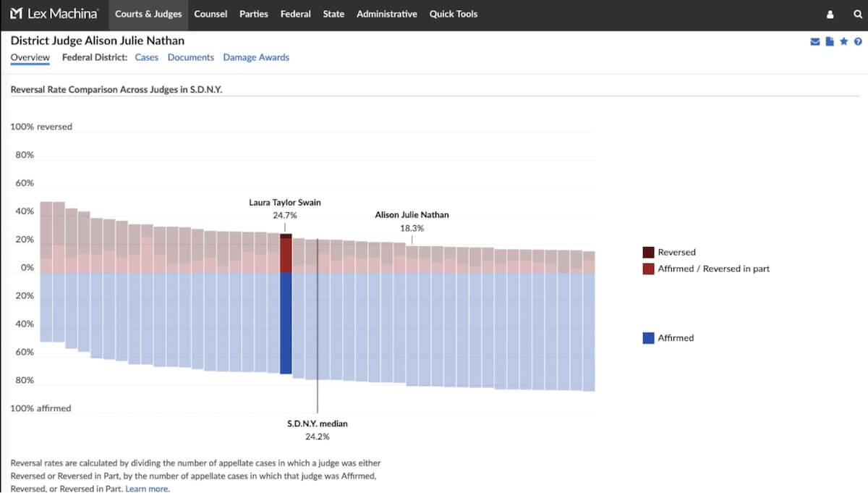Go to the Administrative menu item
Screen dimensions: 868x493
click(x=386, y=14)
